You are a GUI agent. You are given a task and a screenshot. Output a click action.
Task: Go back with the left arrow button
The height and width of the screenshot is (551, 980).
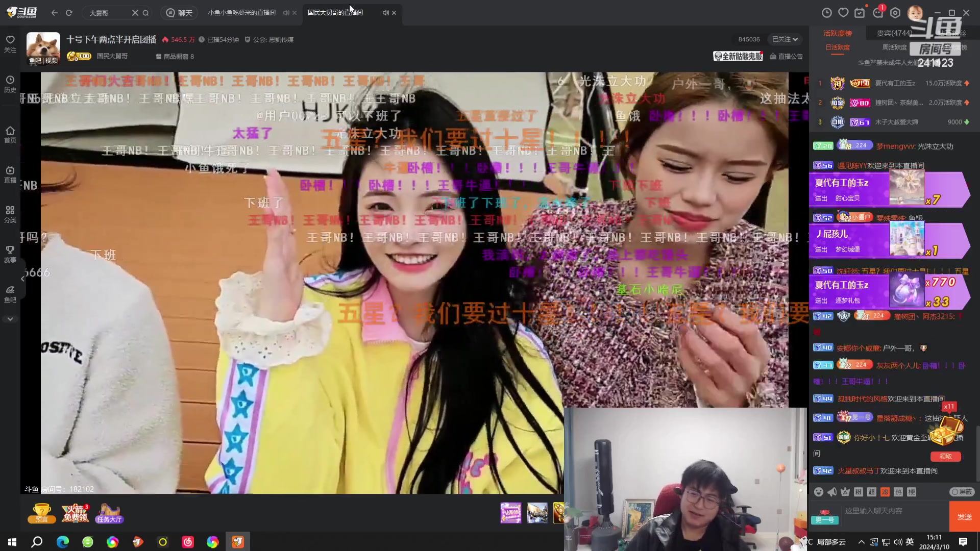coord(55,13)
